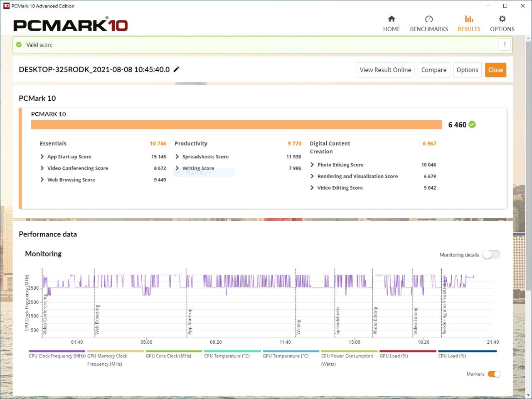
Task: Click the Productivity heading
Action: tap(191, 143)
